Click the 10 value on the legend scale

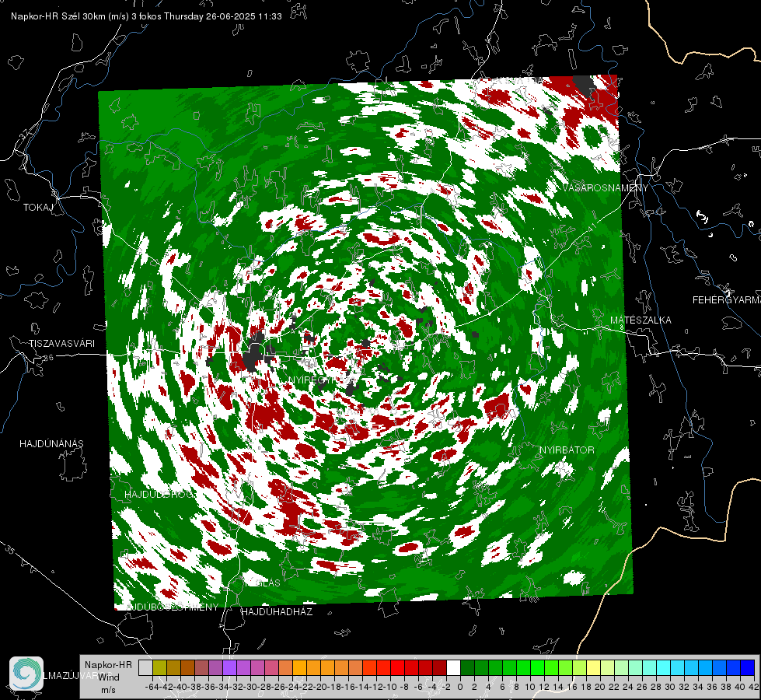(530, 687)
